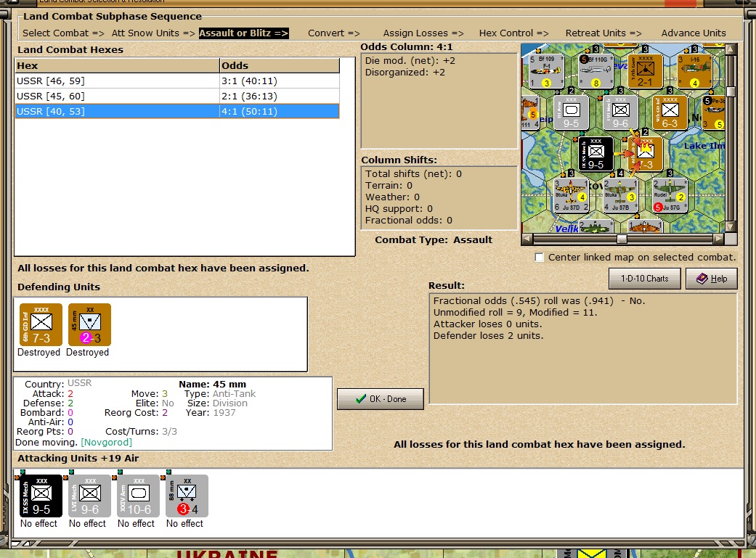The image size is (756, 558).
Task: Click the Ju 87D Stuka counter on map
Action: (571, 196)
